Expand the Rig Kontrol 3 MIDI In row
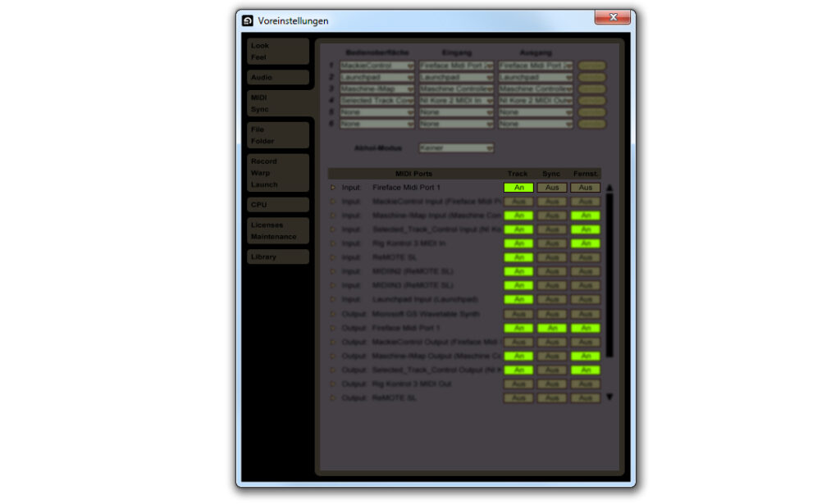This screenshot has width=840, height=504. tap(333, 243)
